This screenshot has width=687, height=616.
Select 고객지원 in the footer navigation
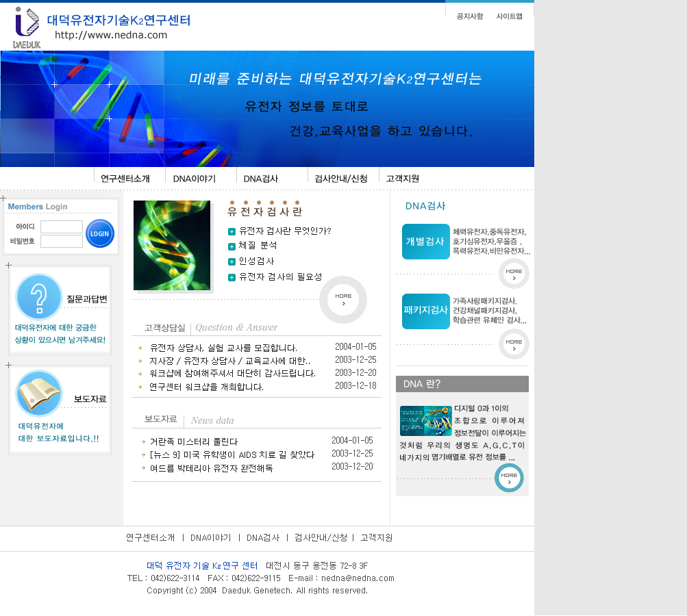click(376, 538)
